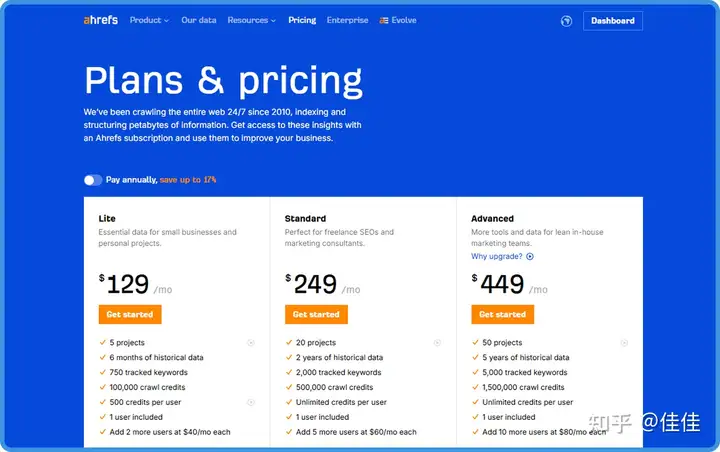Open the Why upgrade? link
Screen dimensions: 720x452
pyautogui.click(x=496, y=257)
